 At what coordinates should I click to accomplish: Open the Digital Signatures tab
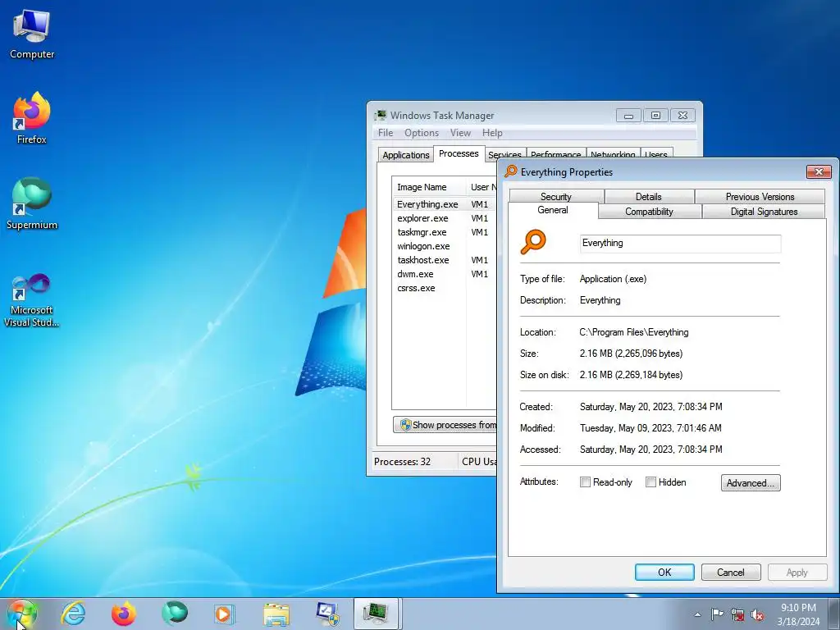pos(764,212)
